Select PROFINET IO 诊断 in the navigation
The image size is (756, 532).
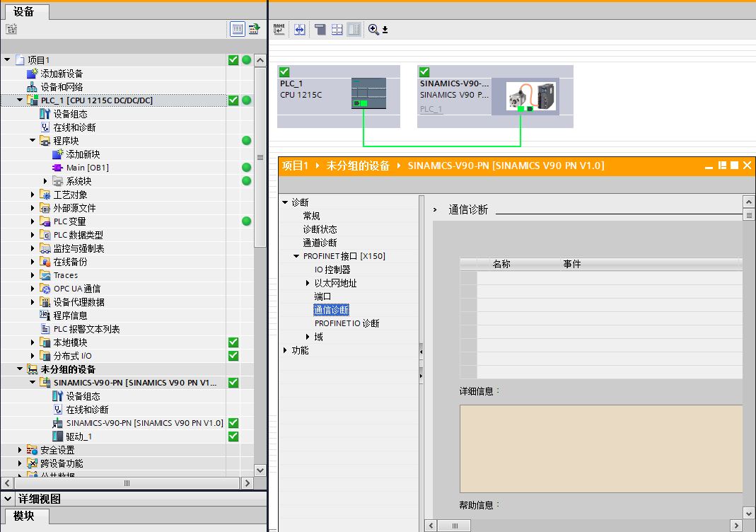(347, 323)
